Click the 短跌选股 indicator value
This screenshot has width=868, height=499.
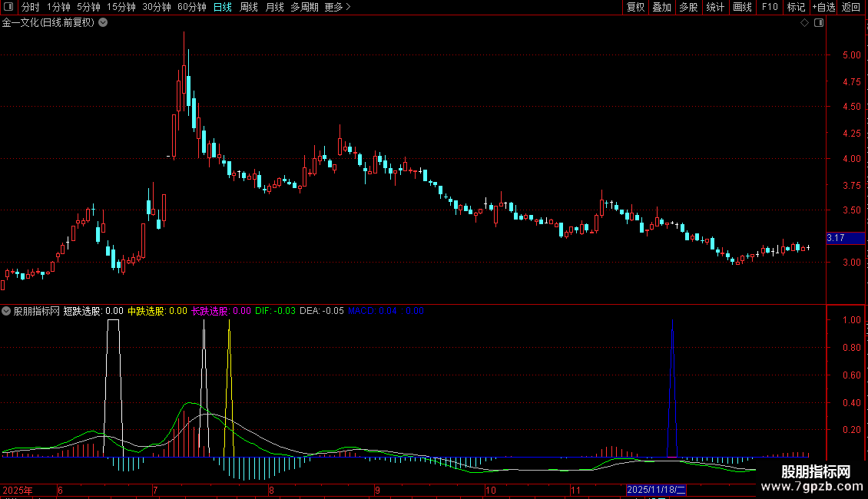tap(94, 311)
